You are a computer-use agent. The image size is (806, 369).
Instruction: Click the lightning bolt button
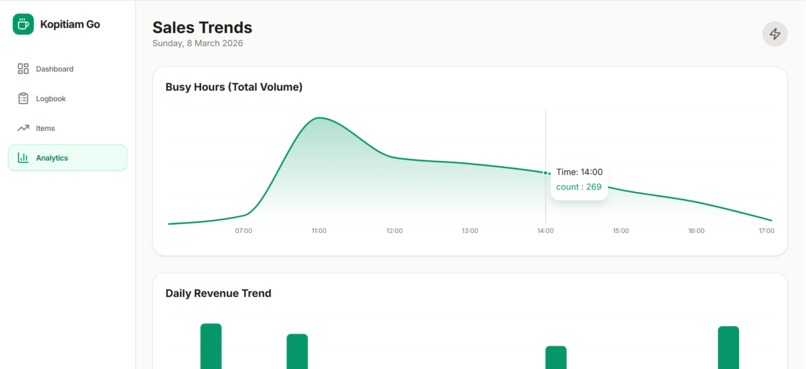(775, 34)
